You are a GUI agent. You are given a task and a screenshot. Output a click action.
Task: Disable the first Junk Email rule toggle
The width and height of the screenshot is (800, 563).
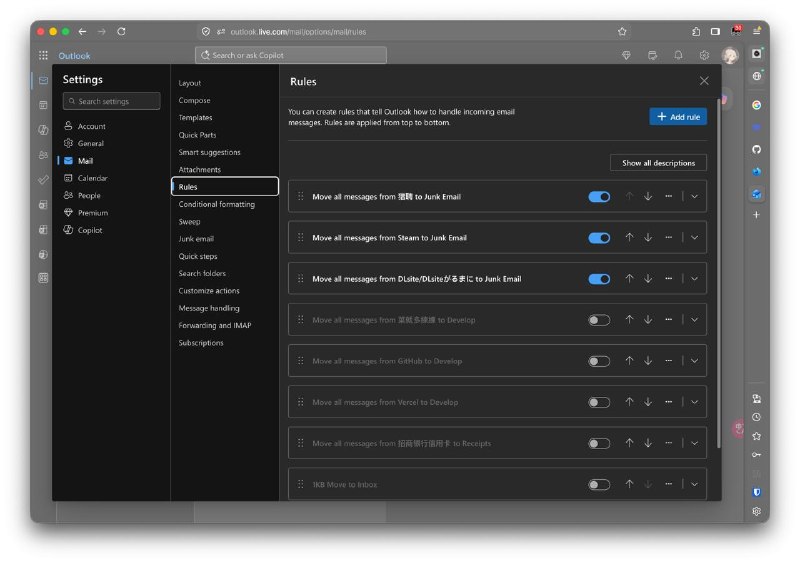pos(599,197)
